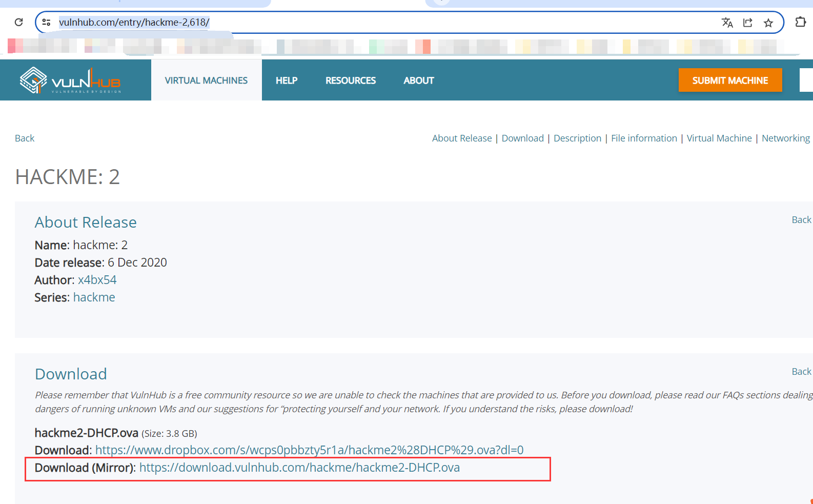The width and height of the screenshot is (813, 504).
Task: Jump to the Download anchor link in the page navigation
Action: tap(522, 138)
